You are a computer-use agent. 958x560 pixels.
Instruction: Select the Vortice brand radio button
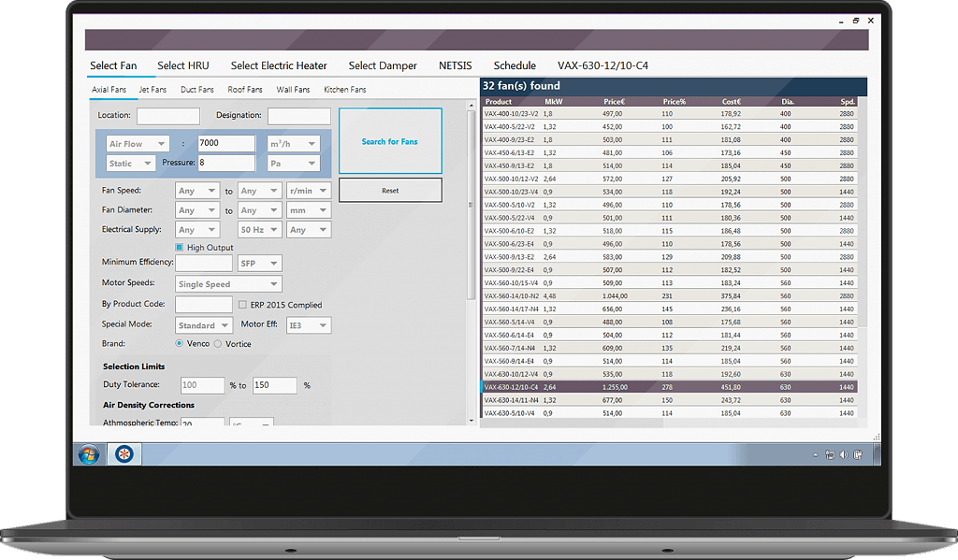219,344
